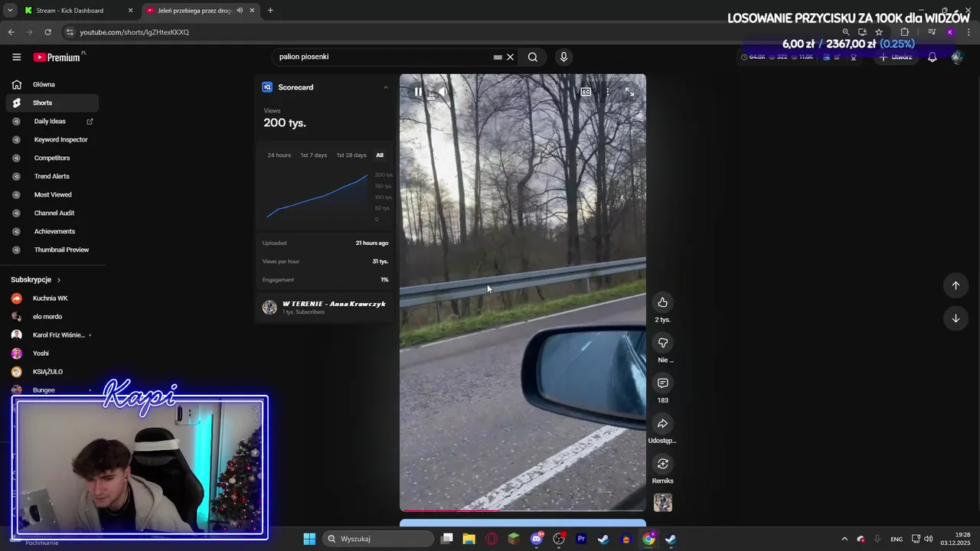Go to the next short with down arrow
This screenshot has width=980, height=551.
(955, 318)
